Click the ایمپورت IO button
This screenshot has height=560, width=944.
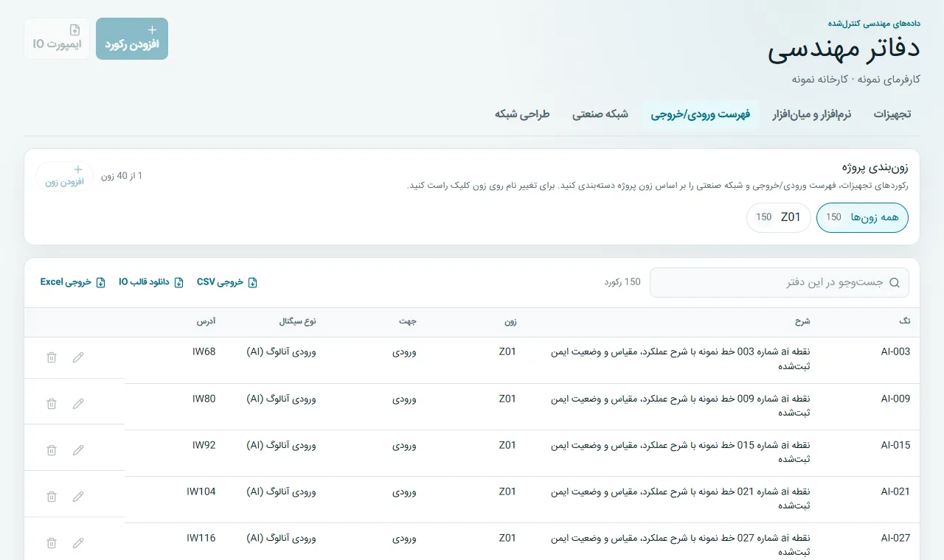pyautogui.click(x=57, y=38)
